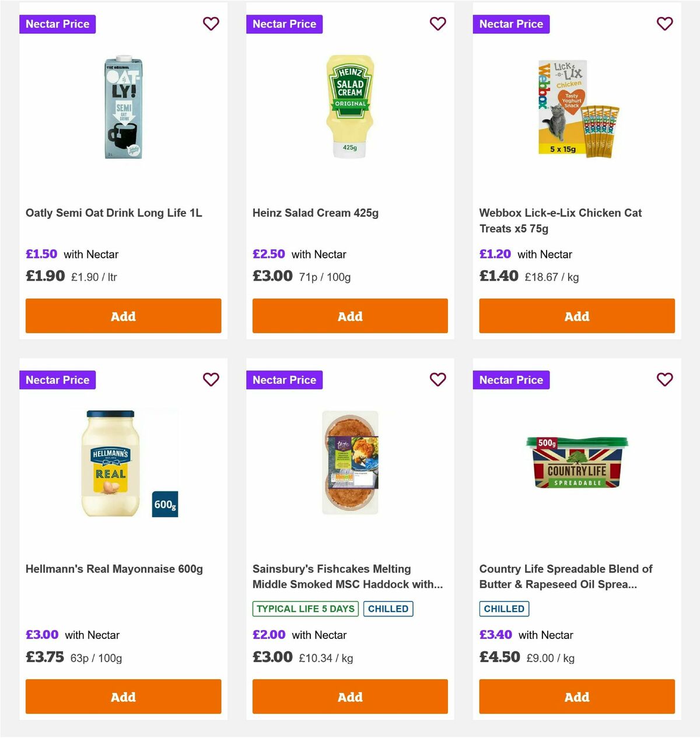Open the Heinz Salad Cream 425g listing
The image size is (700, 738).
tap(315, 212)
